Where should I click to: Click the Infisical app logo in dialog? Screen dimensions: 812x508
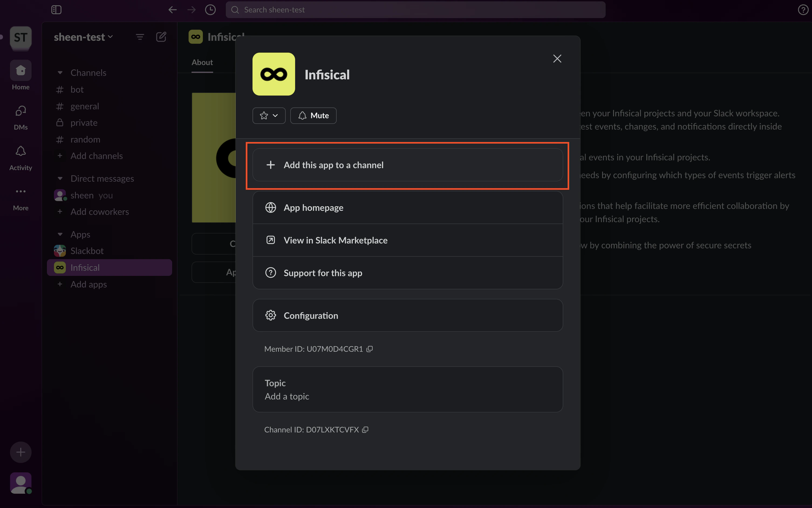pos(274,74)
